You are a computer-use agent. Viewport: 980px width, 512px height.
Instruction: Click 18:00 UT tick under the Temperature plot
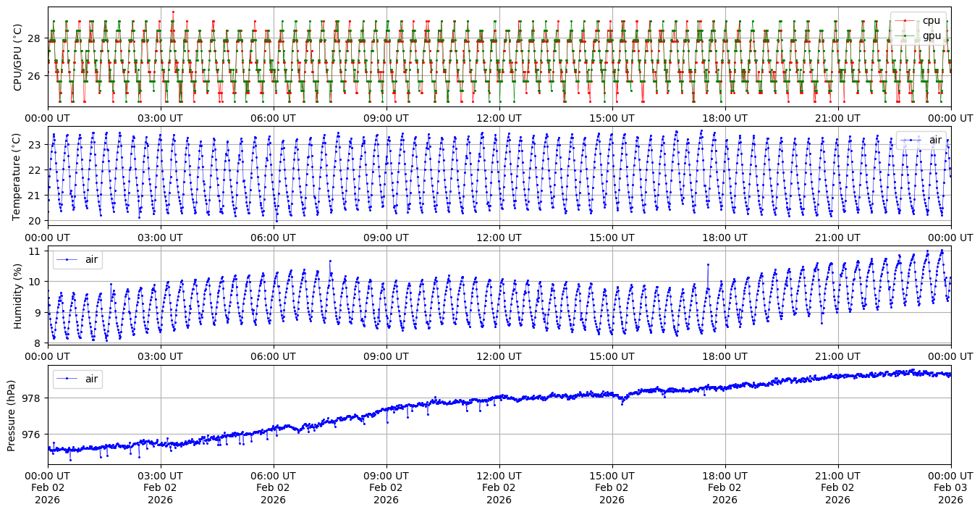725,238
